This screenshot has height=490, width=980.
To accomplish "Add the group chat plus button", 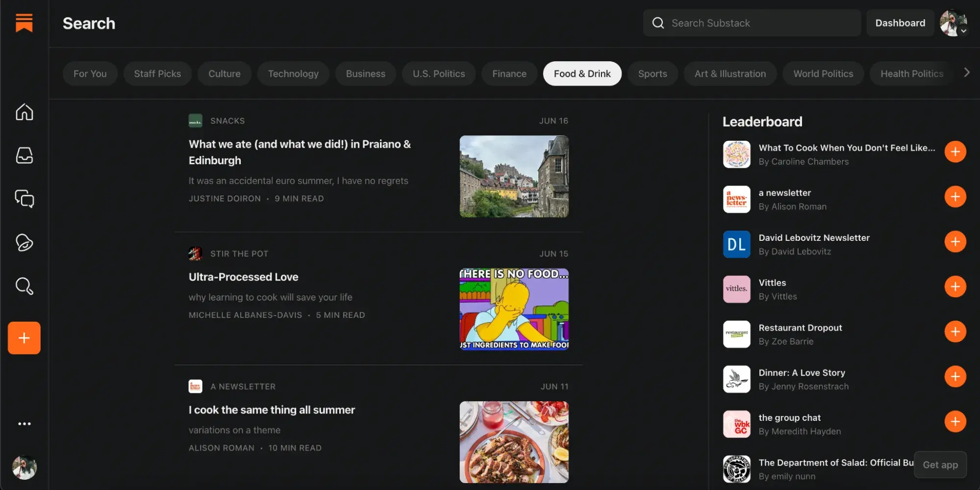I will tap(955, 422).
